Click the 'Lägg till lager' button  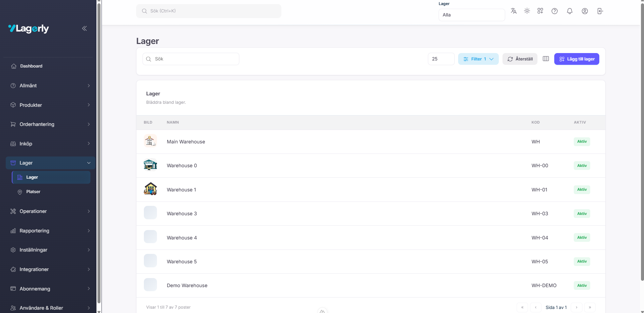point(576,59)
